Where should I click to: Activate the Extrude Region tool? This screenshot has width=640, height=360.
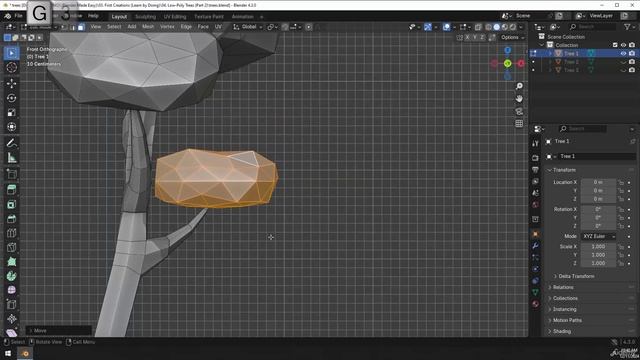click(11, 189)
